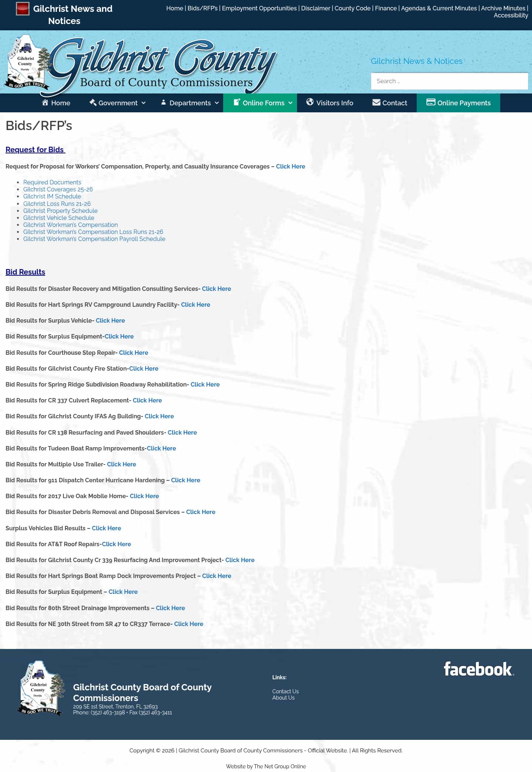The image size is (532, 772).
Task: Click the envelope icon beside Contact
Action: 376,102
